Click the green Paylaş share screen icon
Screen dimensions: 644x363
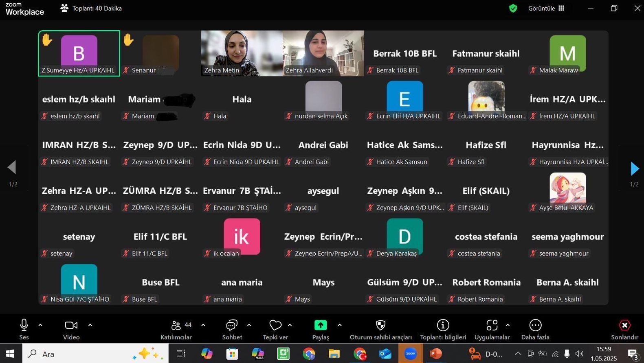[321, 325]
